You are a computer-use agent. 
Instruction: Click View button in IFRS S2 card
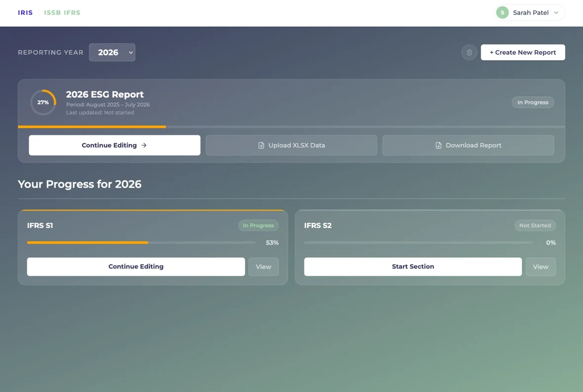[541, 267]
